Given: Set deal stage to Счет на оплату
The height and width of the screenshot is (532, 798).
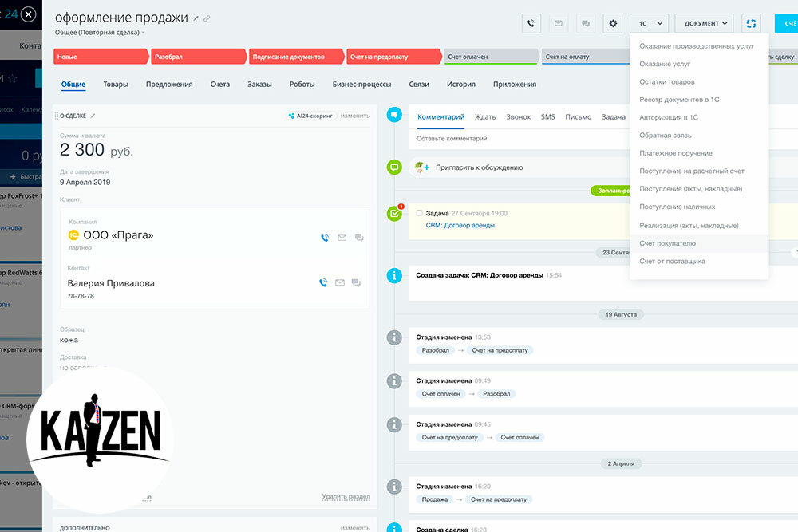Looking at the screenshot, I should pyautogui.click(x=585, y=57).
